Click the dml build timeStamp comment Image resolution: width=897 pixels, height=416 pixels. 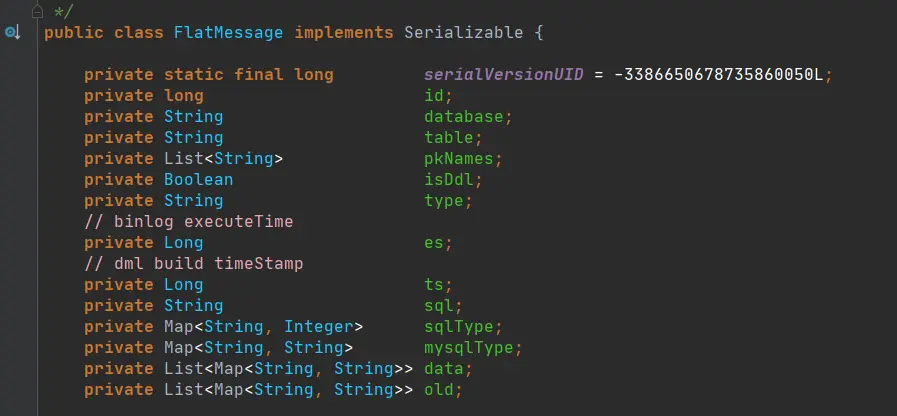tap(193, 264)
